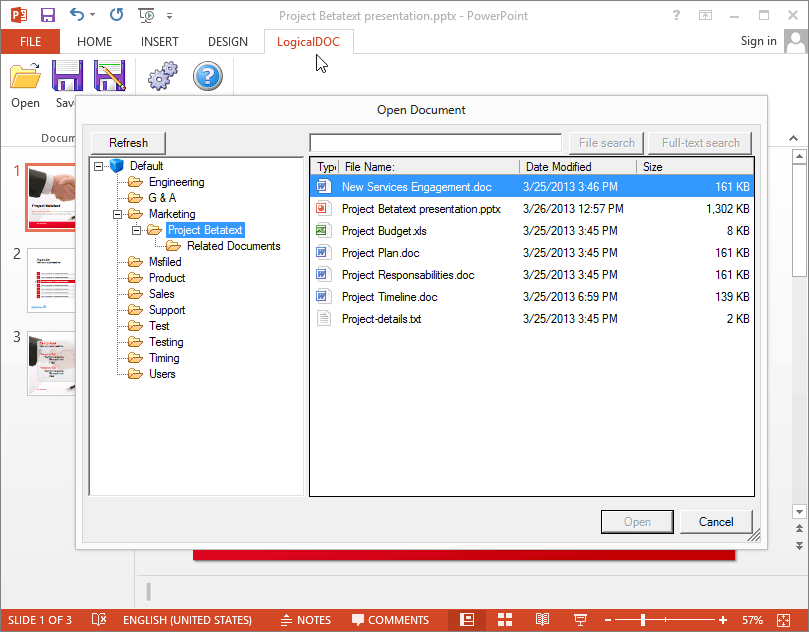Open the LogicalDOC help question icon

click(x=207, y=76)
